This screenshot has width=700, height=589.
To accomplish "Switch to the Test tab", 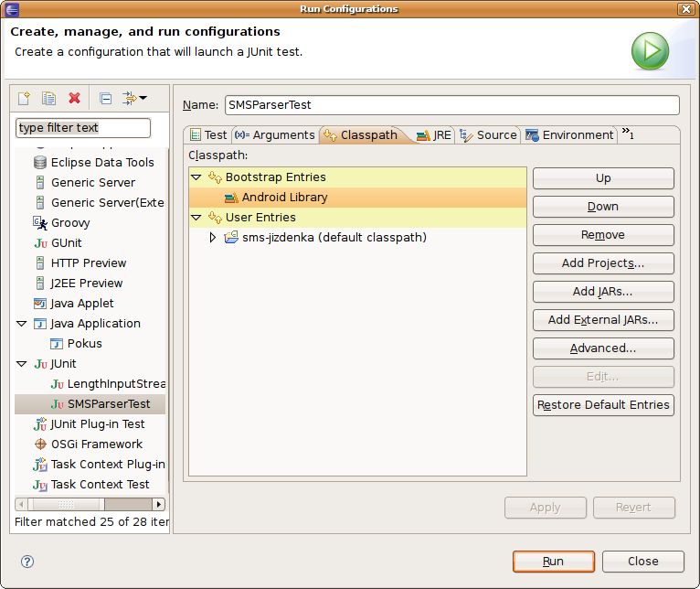I will (x=208, y=135).
